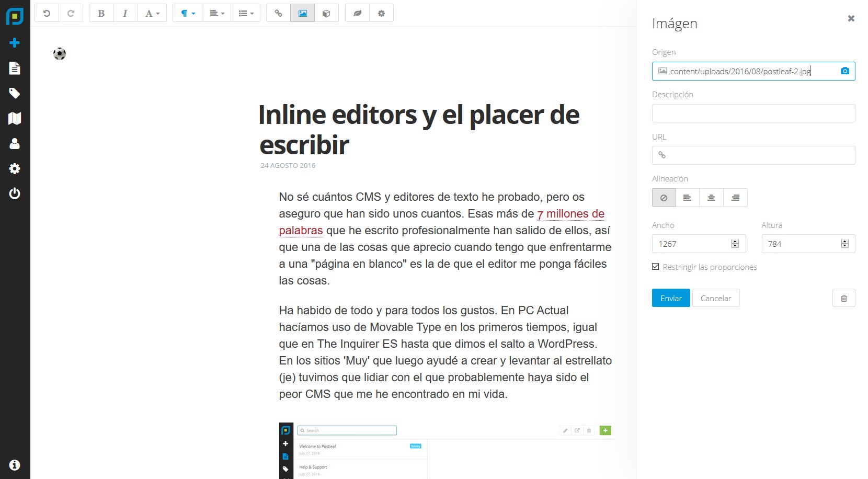Toggle the image insert toolbar button
The width and height of the screenshot is (868, 479).
coord(302,13)
